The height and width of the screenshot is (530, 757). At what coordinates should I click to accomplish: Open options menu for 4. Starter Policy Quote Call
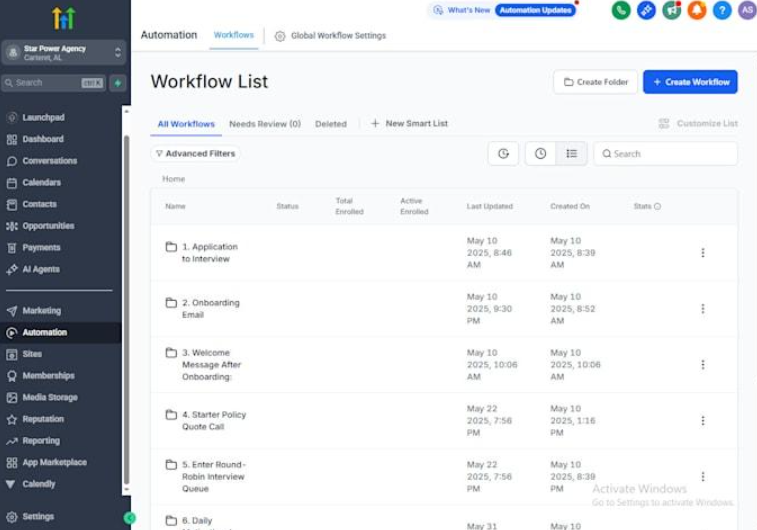[x=703, y=420]
